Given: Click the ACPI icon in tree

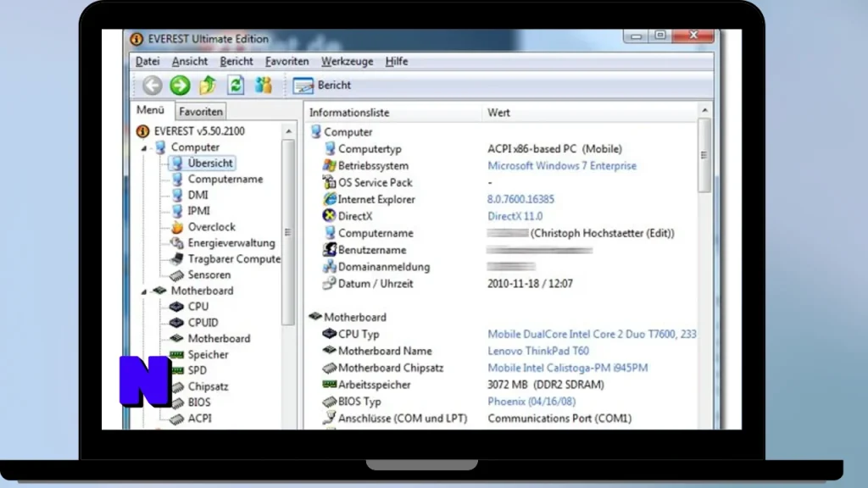Looking at the screenshot, I should [178, 419].
